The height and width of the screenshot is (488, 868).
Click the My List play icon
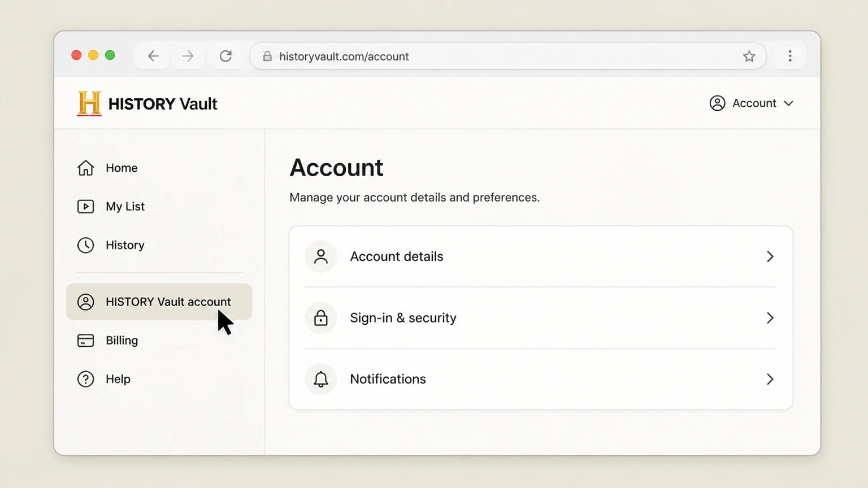(x=86, y=207)
